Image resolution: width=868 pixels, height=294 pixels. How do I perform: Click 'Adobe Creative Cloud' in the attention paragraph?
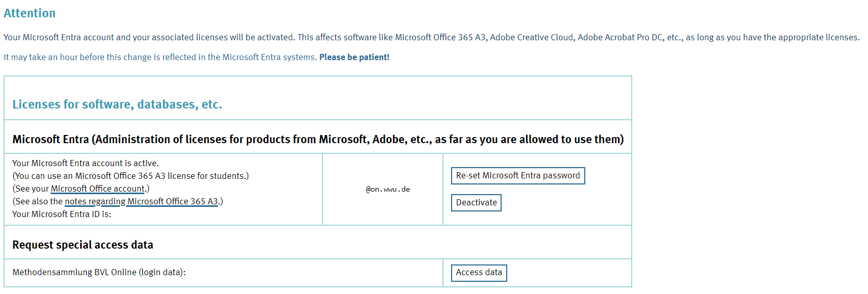531,38
